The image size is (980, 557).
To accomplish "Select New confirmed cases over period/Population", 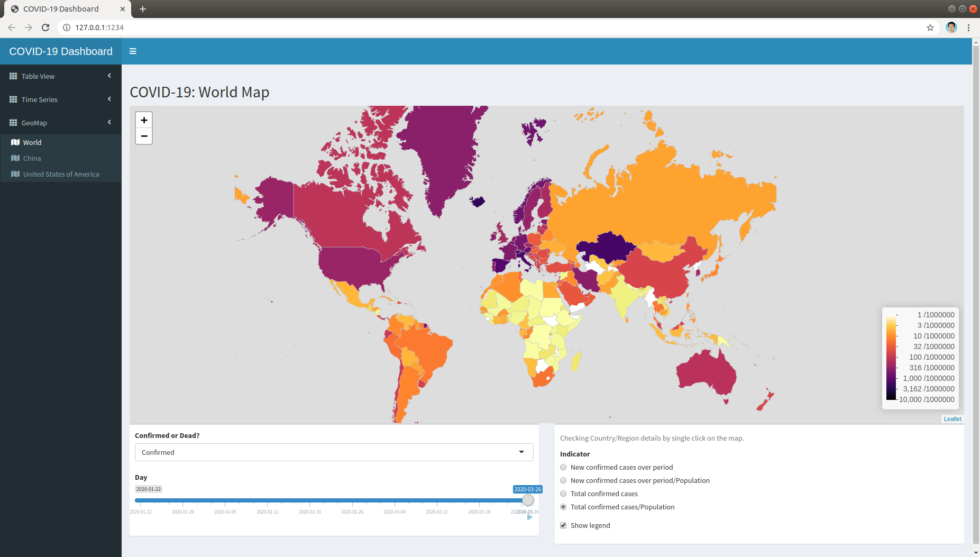I will click(563, 480).
